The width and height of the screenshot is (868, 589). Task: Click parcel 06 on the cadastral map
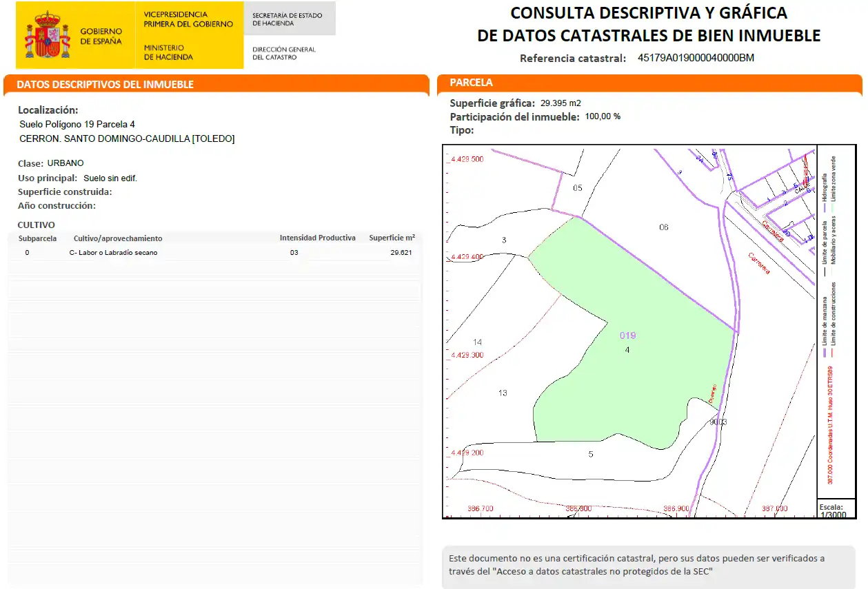pos(663,227)
